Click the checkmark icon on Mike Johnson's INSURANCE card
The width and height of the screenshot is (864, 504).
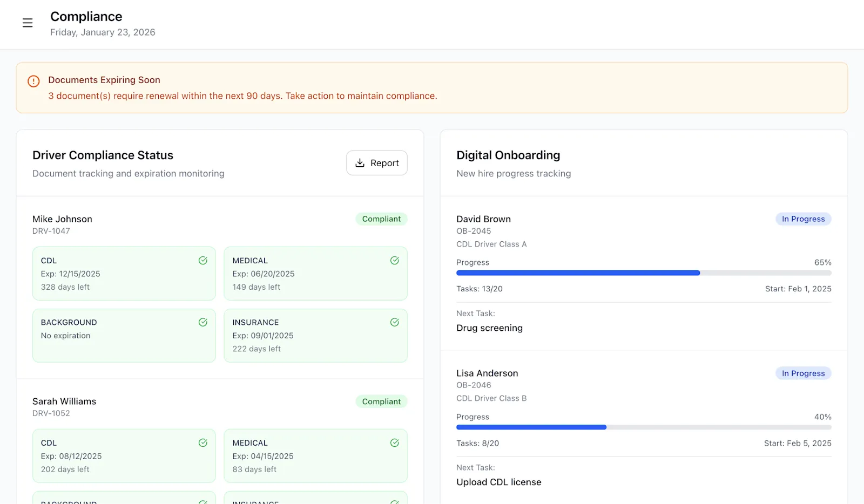tap(395, 322)
